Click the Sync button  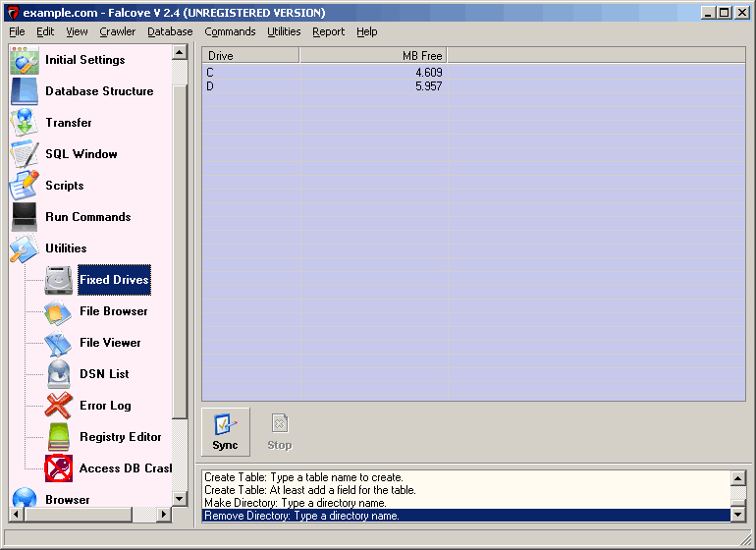click(x=226, y=432)
